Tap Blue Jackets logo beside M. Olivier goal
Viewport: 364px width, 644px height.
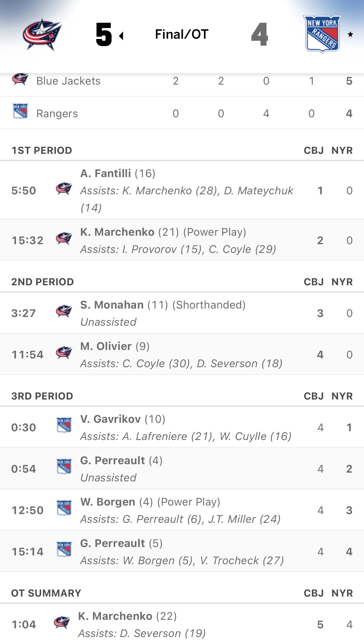point(64,353)
